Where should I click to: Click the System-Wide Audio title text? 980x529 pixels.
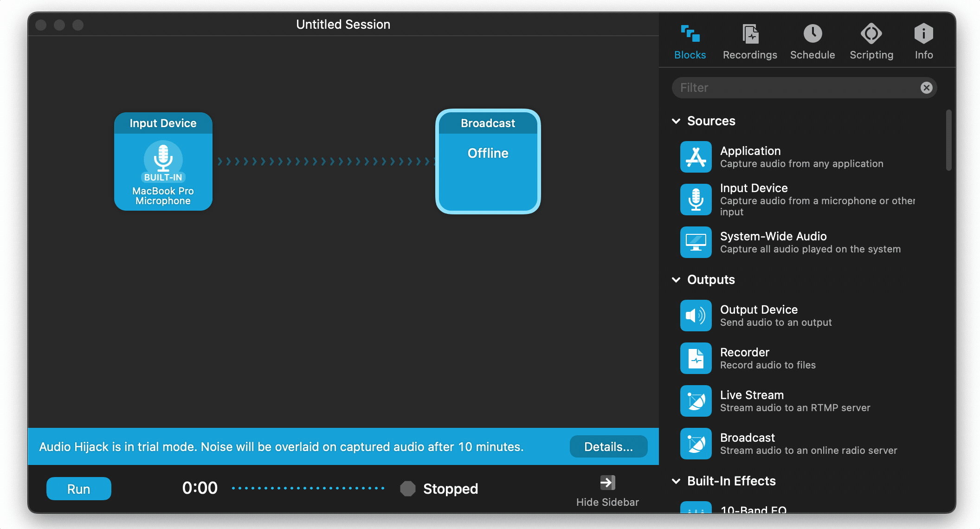pyautogui.click(x=773, y=236)
